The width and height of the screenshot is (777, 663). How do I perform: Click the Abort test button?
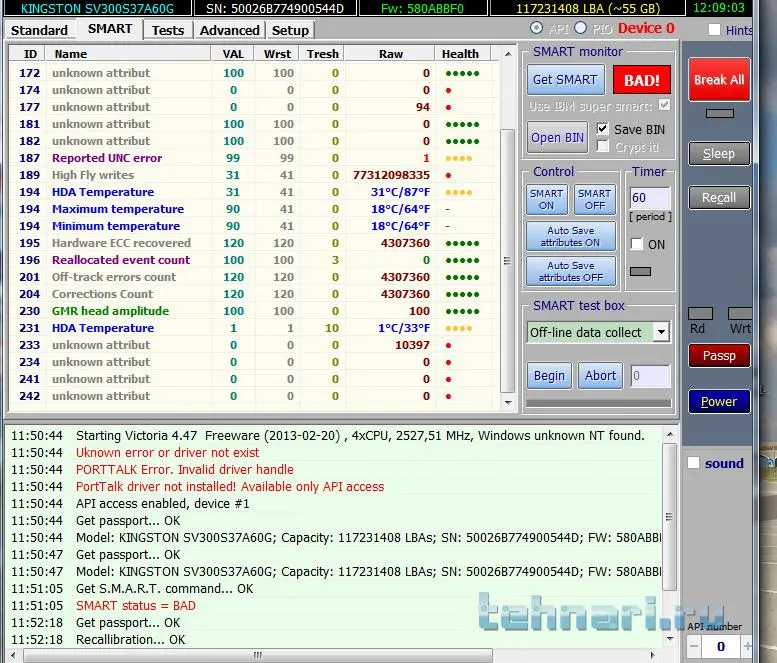600,376
